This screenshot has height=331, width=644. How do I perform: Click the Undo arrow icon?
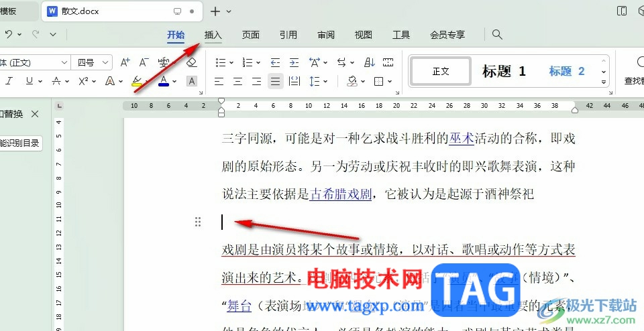click(8, 35)
